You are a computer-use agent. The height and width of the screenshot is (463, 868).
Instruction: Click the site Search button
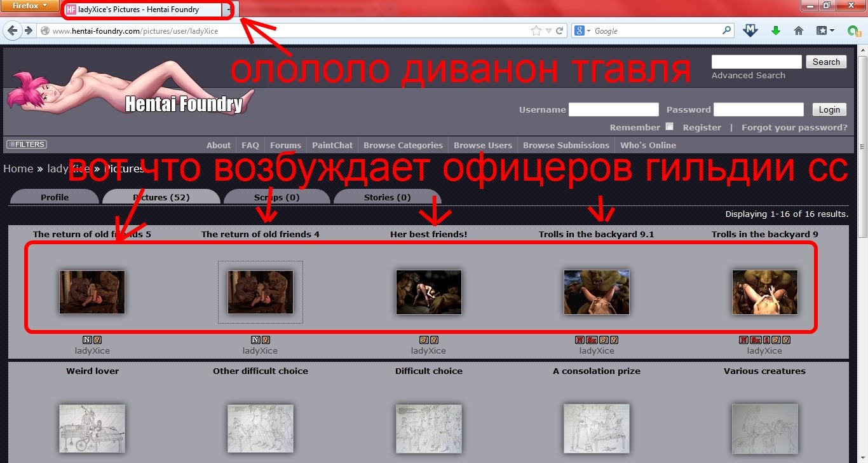coord(826,62)
